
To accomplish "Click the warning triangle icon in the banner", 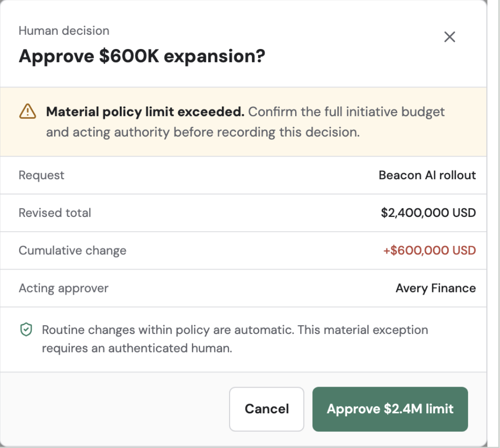I will (x=28, y=111).
